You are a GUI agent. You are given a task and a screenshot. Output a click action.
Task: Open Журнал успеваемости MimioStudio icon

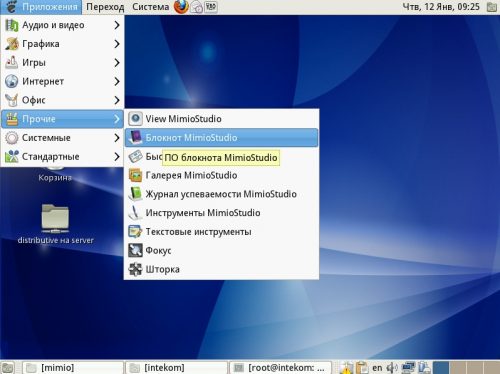point(135,194)
